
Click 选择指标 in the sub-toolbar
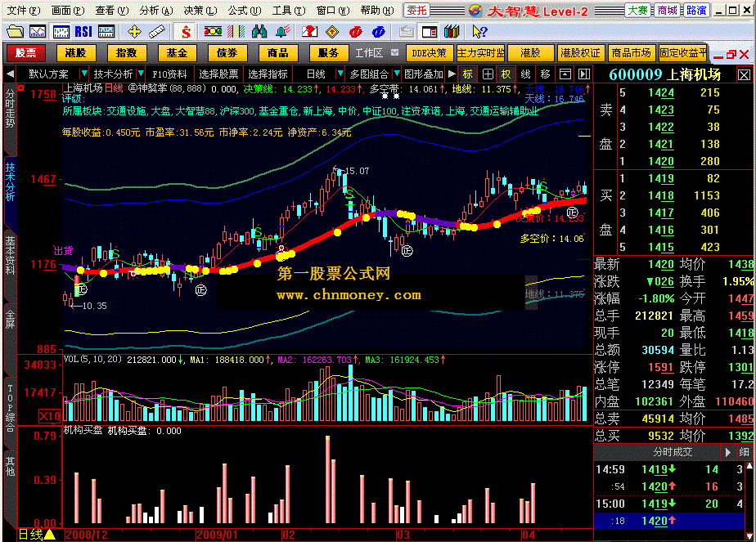[x=268, y=74]
